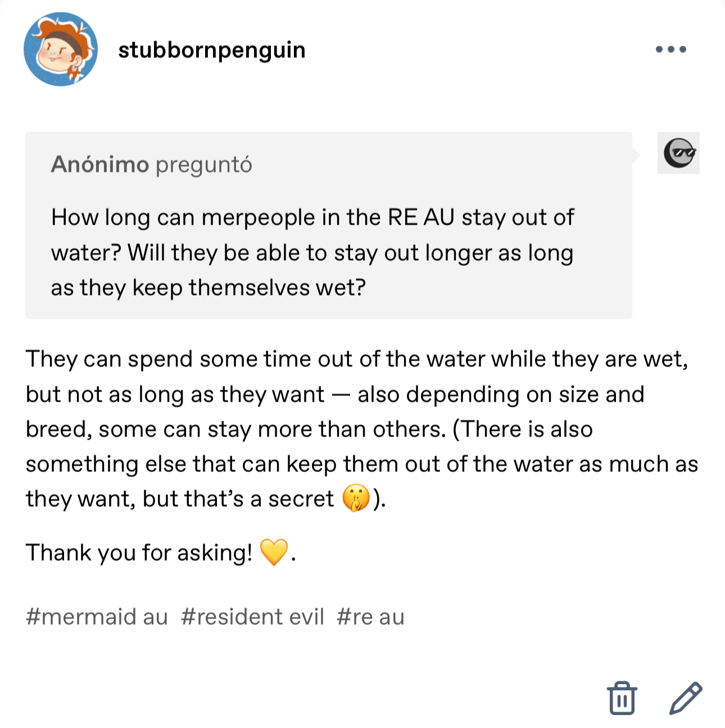Viewport: 725px width, 728px height.
Task: Edit the post using the pencil icon
Action: click(x=686, y=698)
